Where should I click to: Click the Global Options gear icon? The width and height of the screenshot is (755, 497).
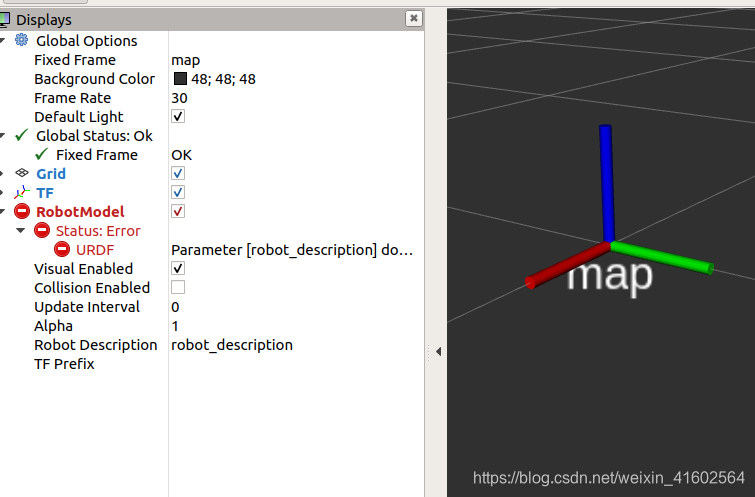pyautogui.click(x=21, y=40)
